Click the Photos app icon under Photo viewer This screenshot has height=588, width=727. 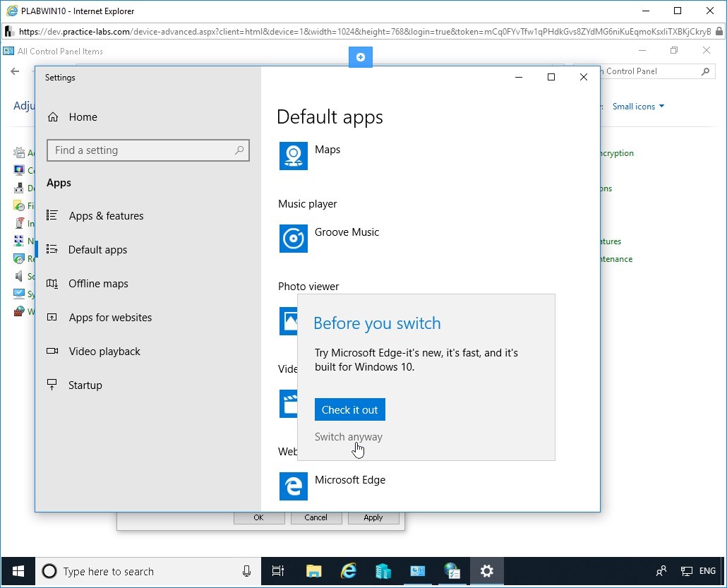[x=289, y=321]
